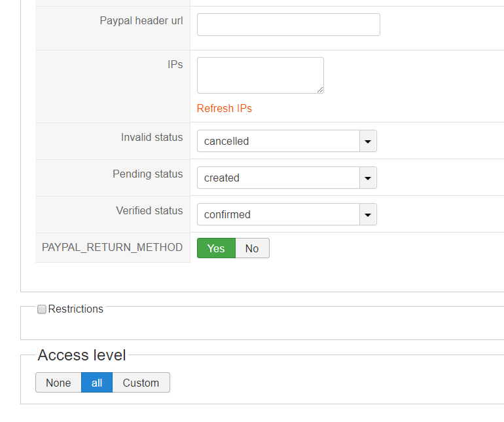Select None for Access level
504x422 pixels.
pos(58,383)
